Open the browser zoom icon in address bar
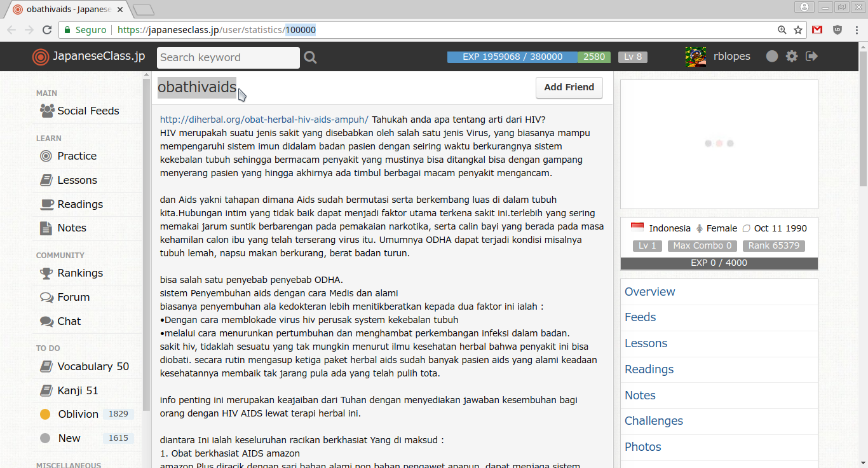 tap(782, 30)
